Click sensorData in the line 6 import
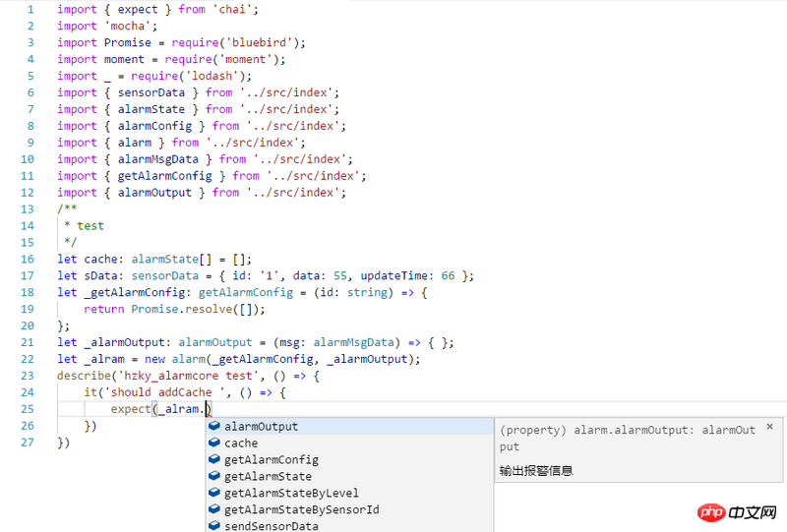 pyautogui.click(x=151, y=92)
